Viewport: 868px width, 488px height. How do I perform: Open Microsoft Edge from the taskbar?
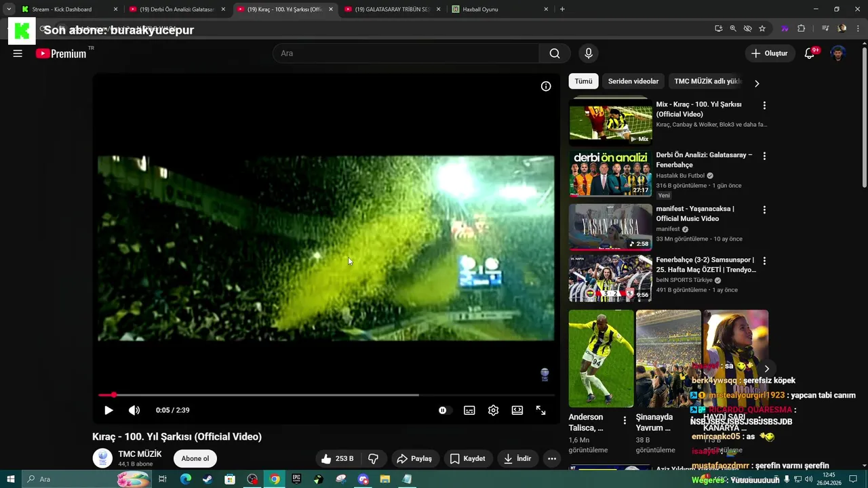pos(185,479)
